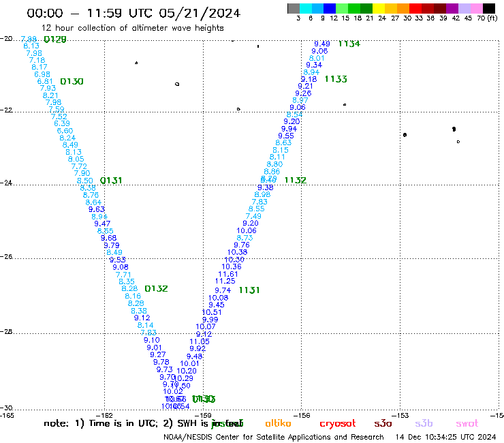
Task: Click the wave height value '9.45'
Action: tap(217, 305)
